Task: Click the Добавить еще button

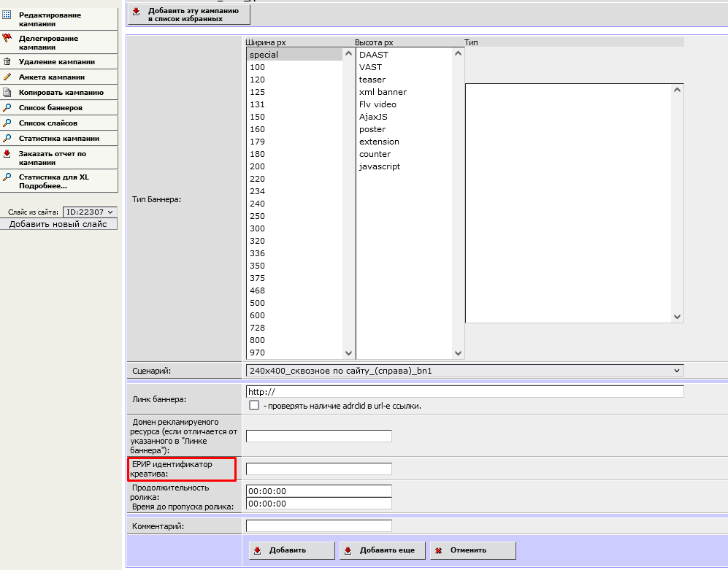Action: tap(382, 550)
